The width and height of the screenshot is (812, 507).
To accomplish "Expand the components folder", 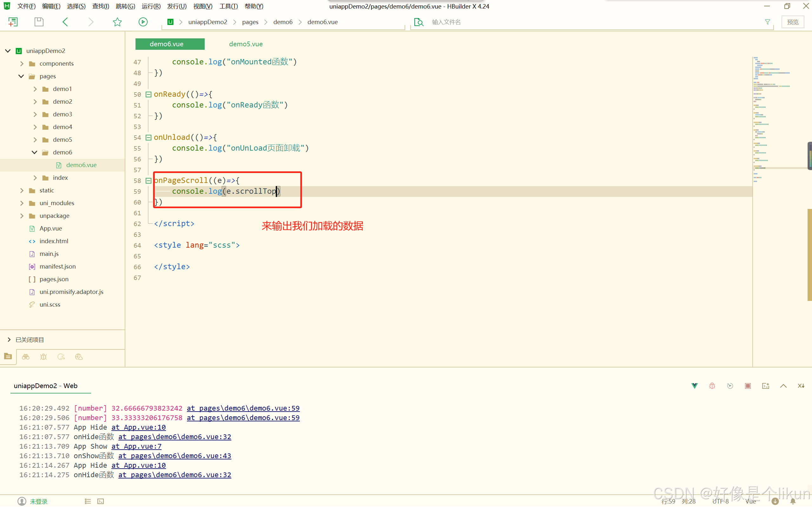I will [22, 64].
